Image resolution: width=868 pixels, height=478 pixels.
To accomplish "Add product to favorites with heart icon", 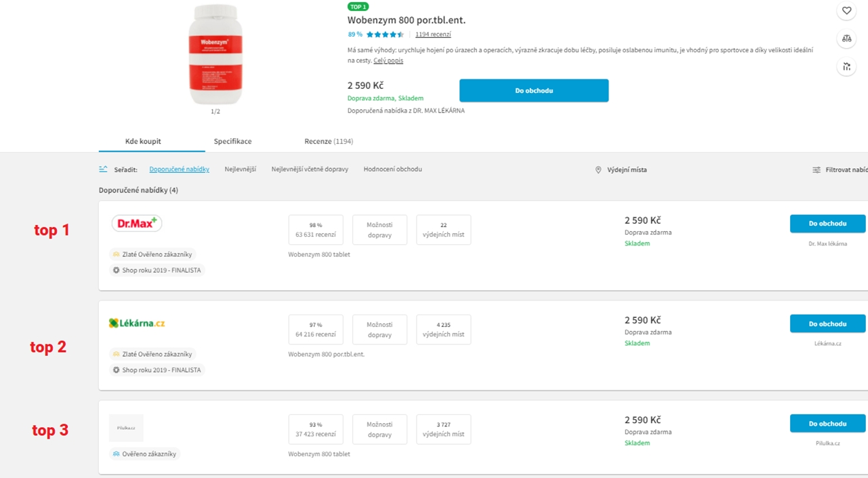I will [846, 11].
